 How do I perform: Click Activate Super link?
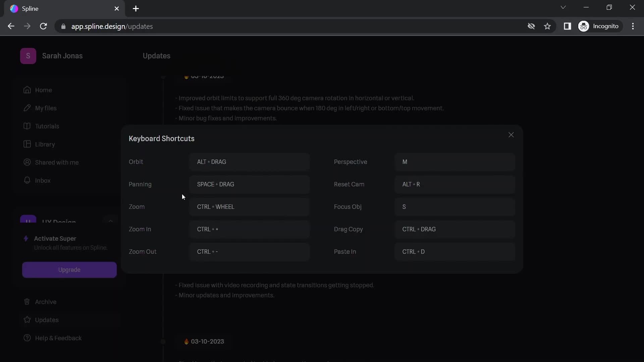click(55, 238)
